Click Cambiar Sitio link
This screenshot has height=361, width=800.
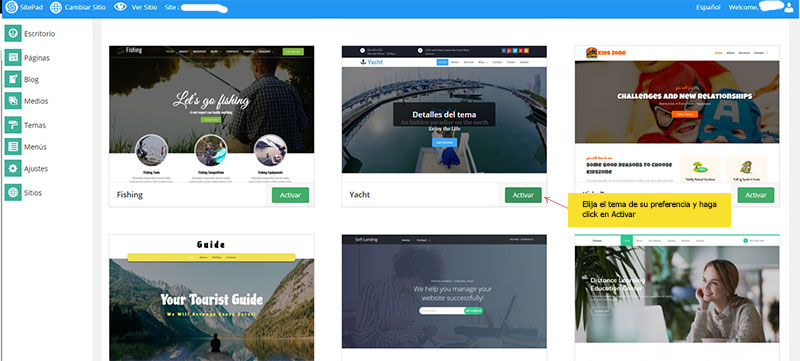[85, 8]
